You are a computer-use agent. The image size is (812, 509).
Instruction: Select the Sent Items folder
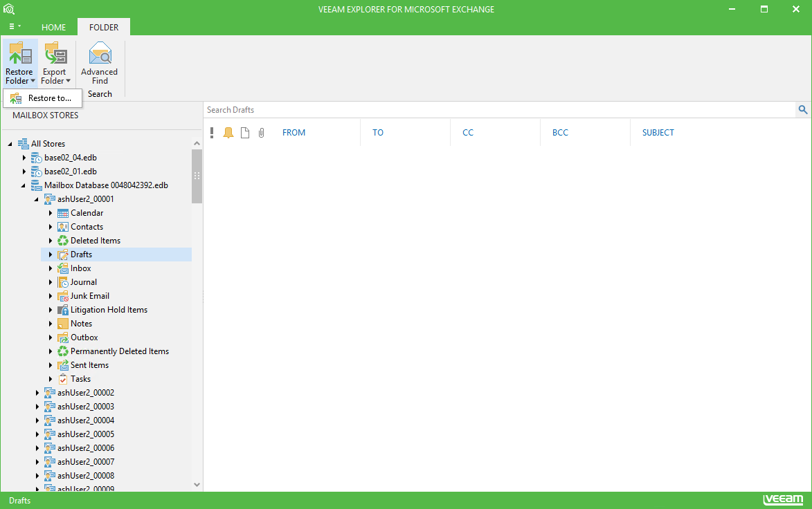[x=89, y=365]
